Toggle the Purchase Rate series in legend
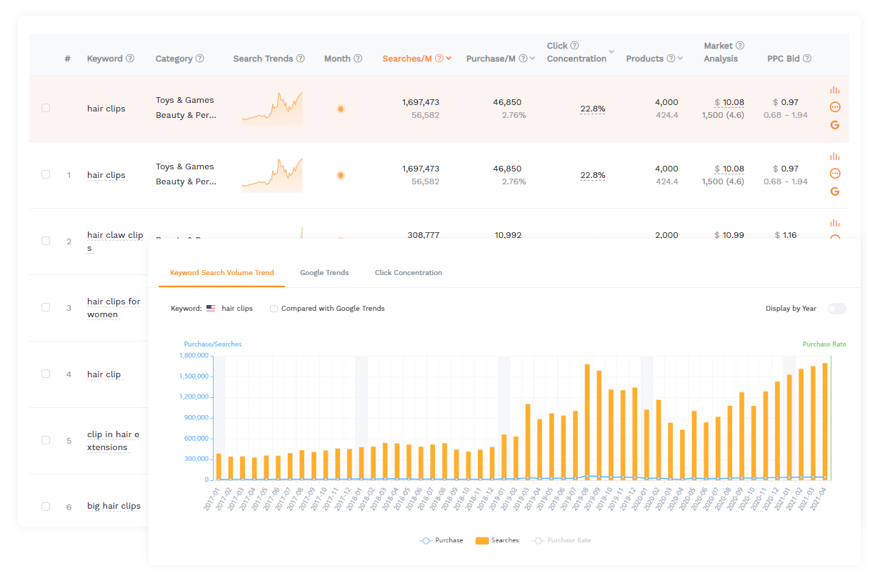This screenshot has width=880, height=588. pos(561,540)
